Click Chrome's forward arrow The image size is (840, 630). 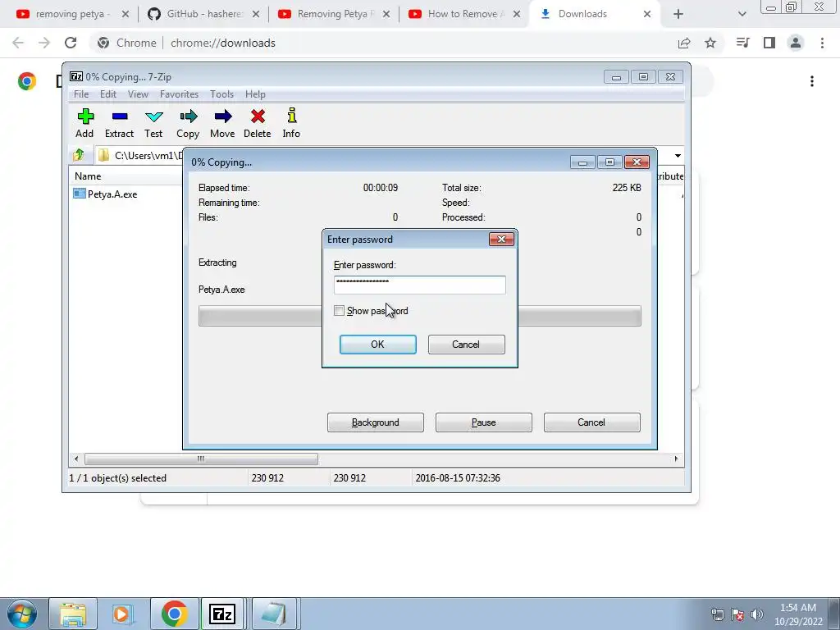44,43
